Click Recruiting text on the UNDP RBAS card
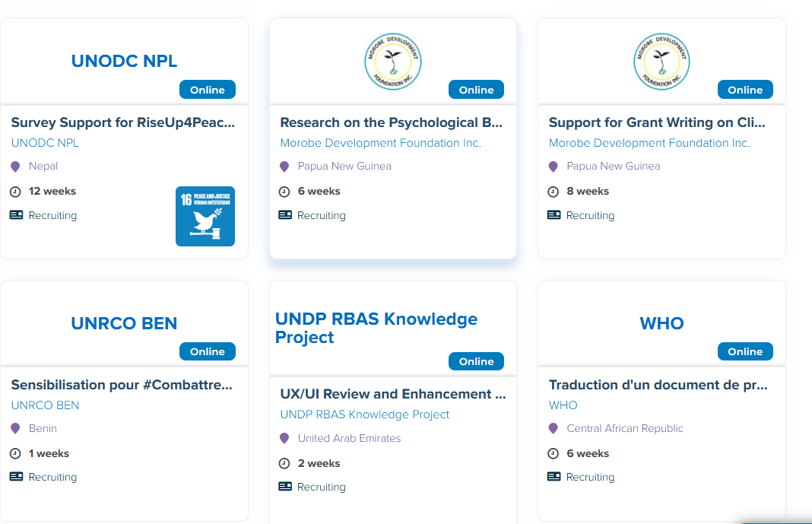The width and height of the screenshot is (812, 524). [x=322, y=487]
